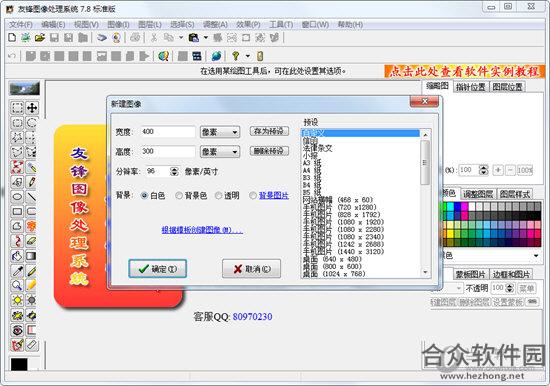Select the Gradient tool
Screen dimensions: 550x386
coord(31,256)
